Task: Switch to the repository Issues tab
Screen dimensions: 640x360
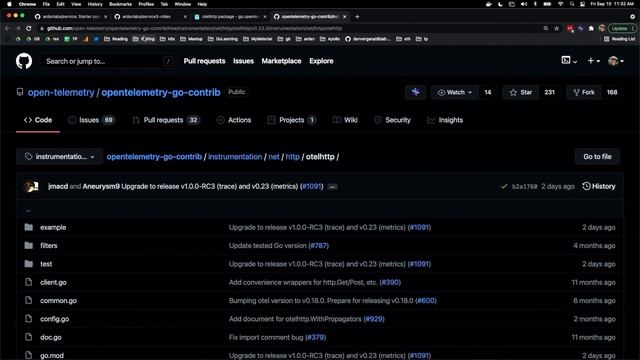Action: point(91,120)
